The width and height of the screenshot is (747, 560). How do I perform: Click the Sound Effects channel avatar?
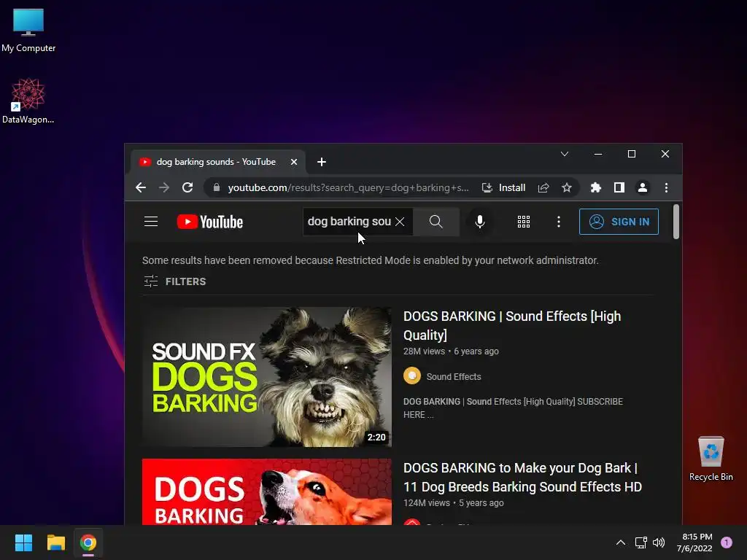pyautogui.click(x=412, y=376)
